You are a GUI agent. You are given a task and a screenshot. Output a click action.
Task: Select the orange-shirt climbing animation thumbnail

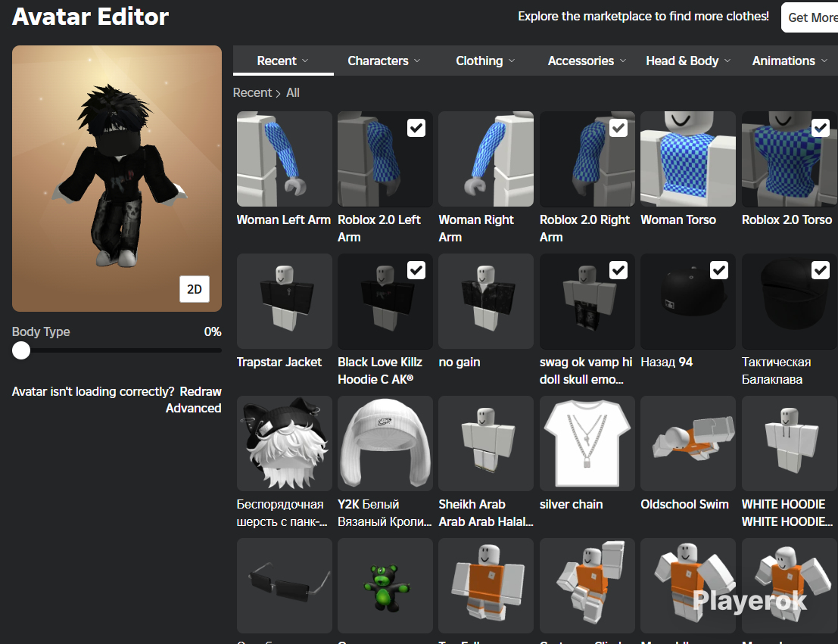click(x=587, y=585)
